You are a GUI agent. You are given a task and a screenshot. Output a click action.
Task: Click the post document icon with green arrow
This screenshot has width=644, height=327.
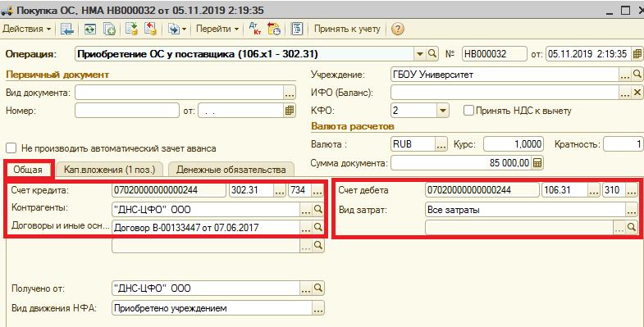point(132,30)
